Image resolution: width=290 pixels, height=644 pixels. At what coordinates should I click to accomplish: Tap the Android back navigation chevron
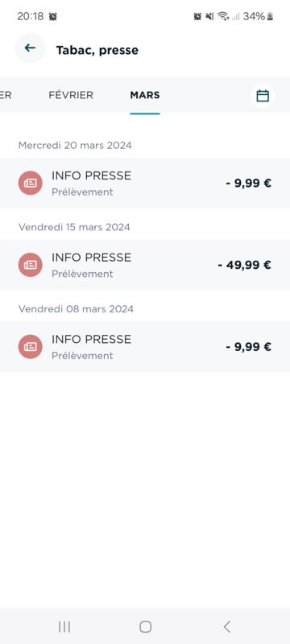(x=226, y=626)
